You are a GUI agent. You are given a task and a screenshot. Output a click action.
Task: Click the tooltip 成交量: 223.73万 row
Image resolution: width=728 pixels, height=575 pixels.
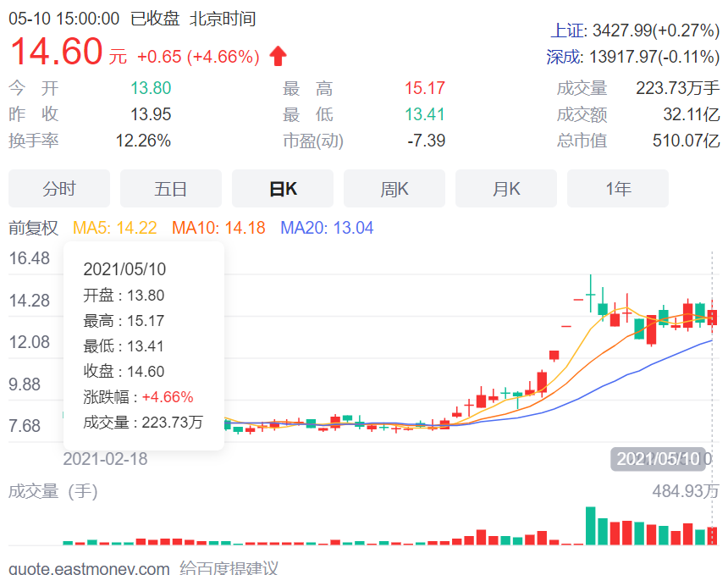coord(143,423)
